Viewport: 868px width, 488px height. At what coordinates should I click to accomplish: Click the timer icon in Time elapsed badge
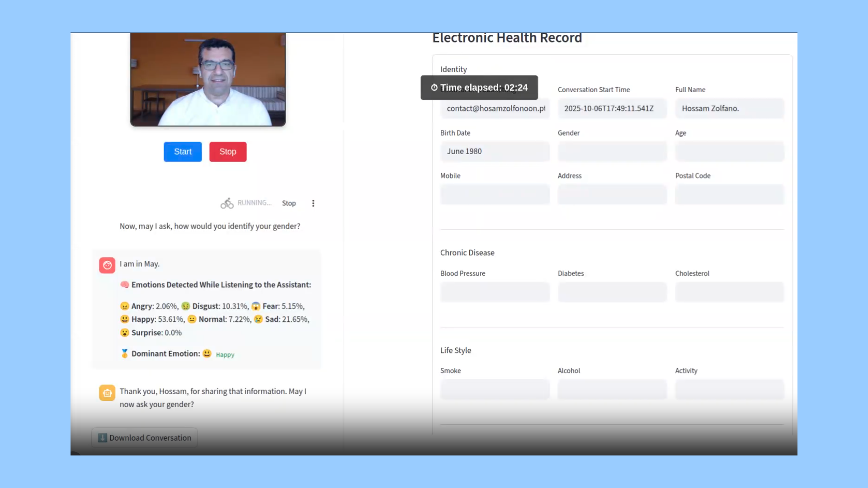tap(434, 88)
